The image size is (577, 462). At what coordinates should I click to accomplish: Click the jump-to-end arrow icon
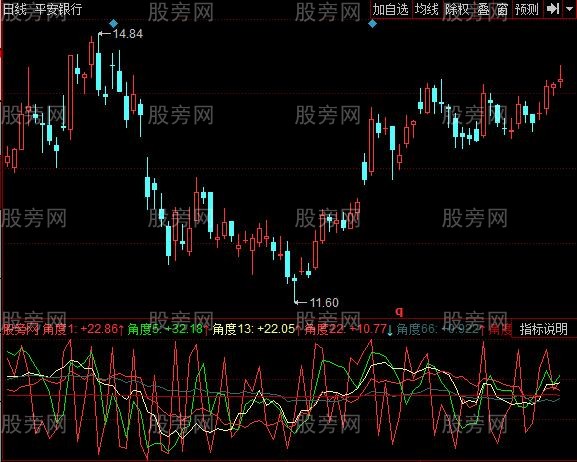[553, 9]
